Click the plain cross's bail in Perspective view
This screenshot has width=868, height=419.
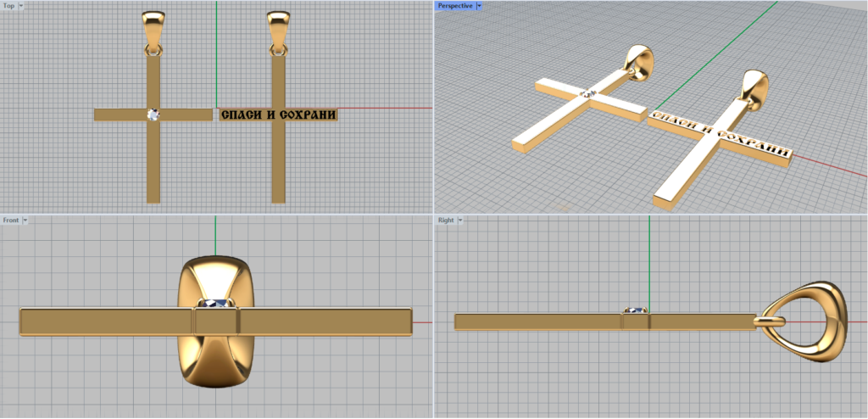[640, 64]
